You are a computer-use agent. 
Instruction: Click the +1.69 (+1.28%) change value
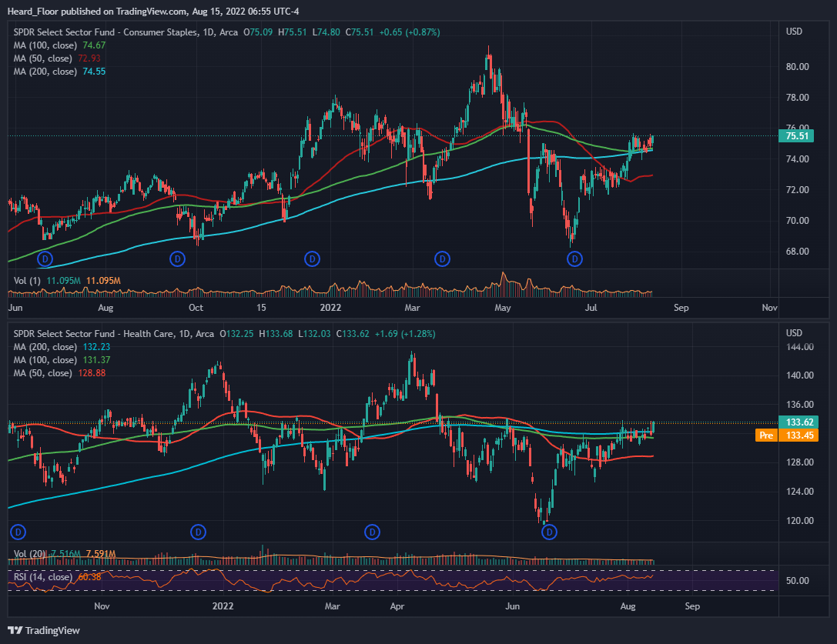(405, 333)
